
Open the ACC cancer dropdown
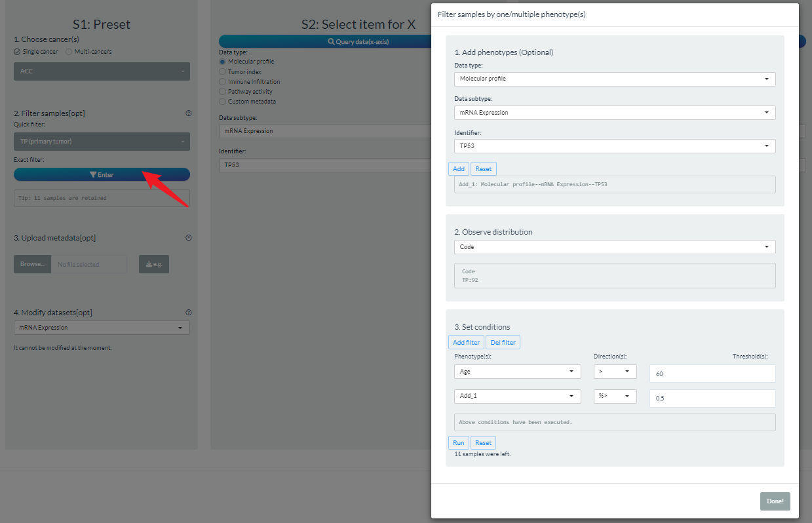coord(102,71)
